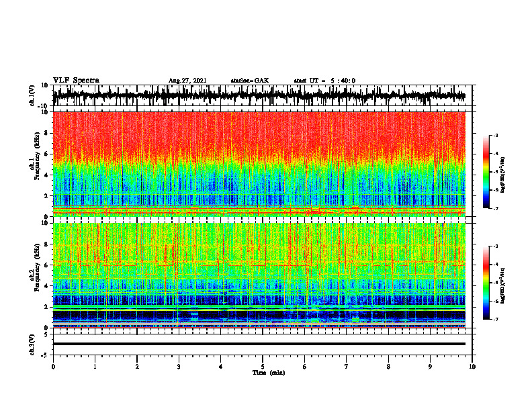The width and height of the screenshot is (532, 411).
Task: Click the flat black ch.3 voltage trace
Action: tap(259, 344)
